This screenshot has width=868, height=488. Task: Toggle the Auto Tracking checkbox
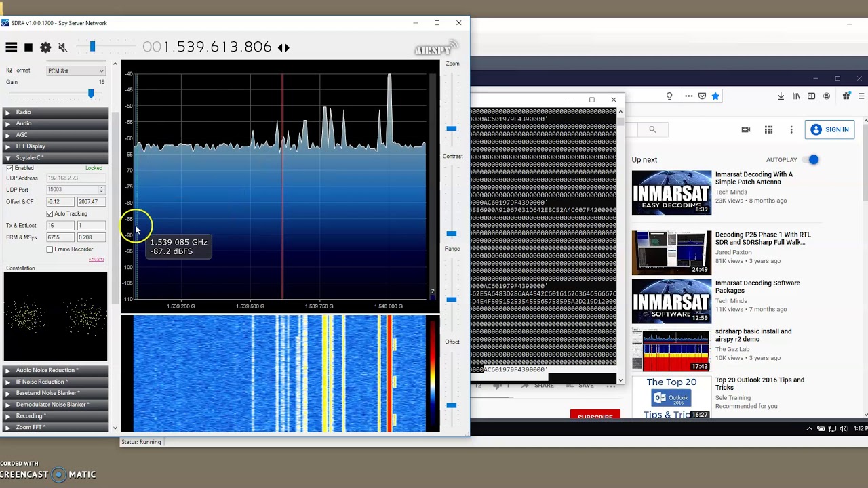click(x=50, y=213)
